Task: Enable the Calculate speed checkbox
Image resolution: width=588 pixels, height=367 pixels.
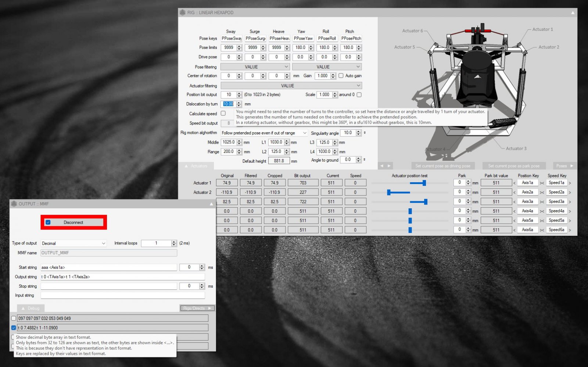Action: click(x=223, y=114)
